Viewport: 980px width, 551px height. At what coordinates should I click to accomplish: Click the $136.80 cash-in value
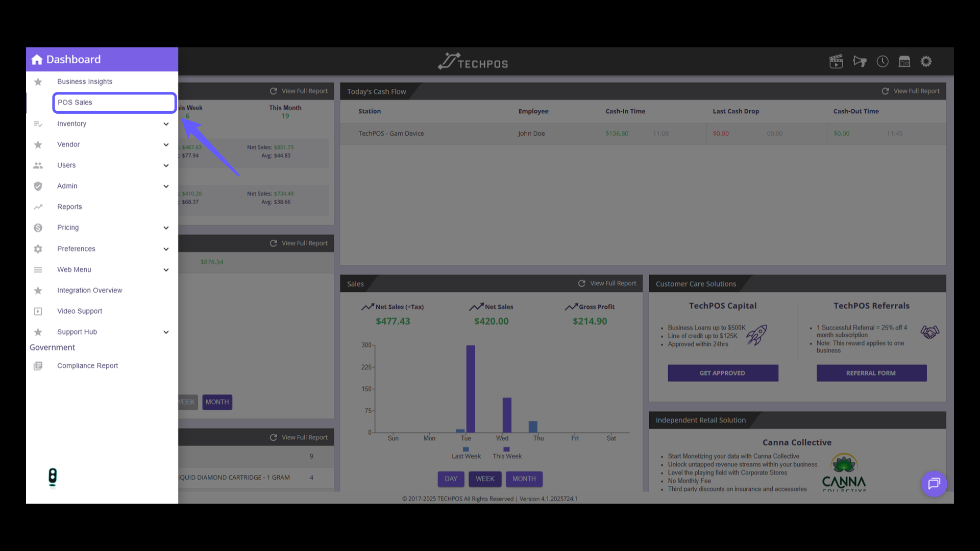tap(617, 134)
